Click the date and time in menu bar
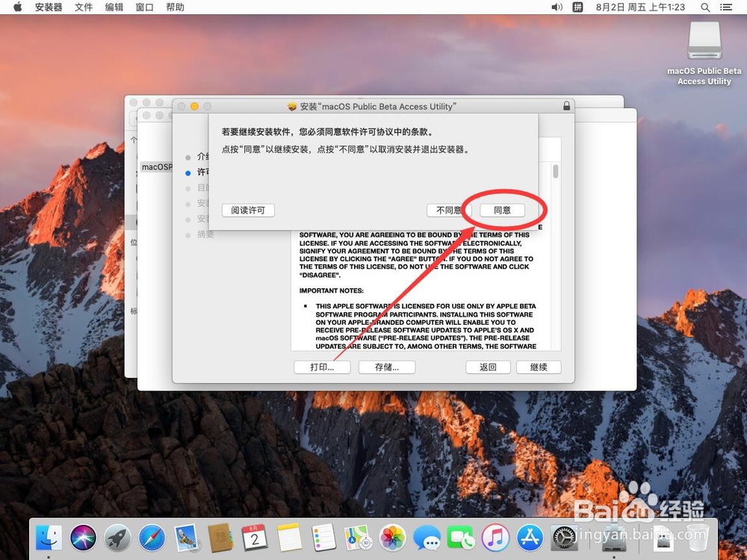Screen dimensions: 747x560 640,7
